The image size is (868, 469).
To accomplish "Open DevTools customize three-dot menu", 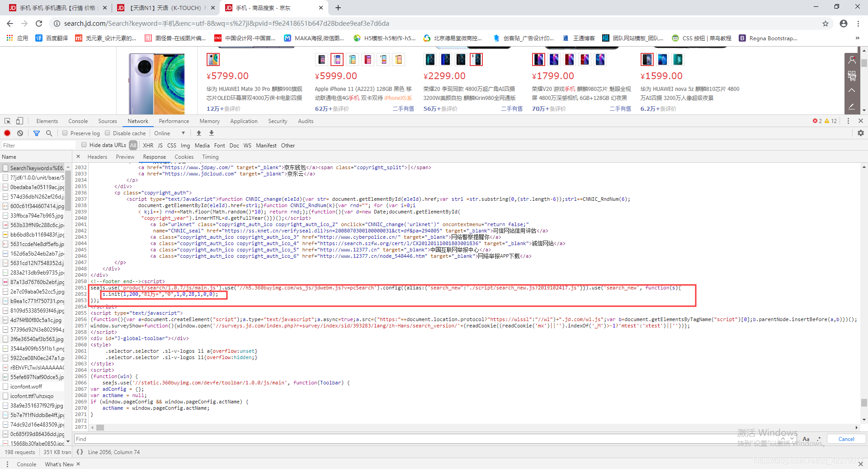I will [848, 121].
